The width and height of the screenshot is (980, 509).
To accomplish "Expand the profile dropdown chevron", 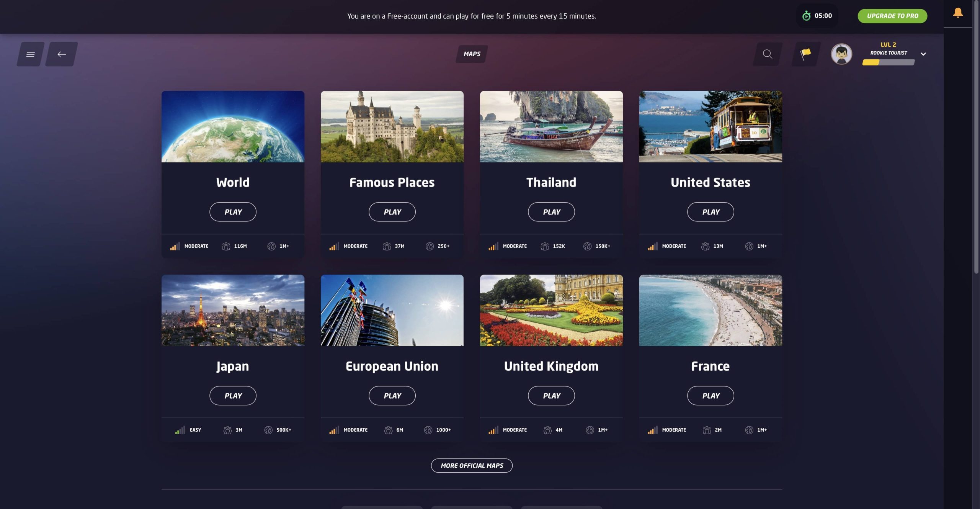I will click(x=923, y=54).
